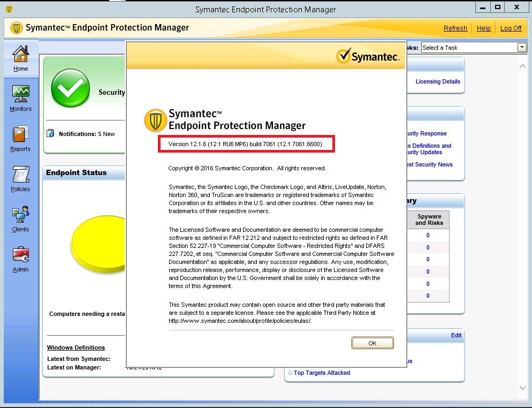Click the scroll down arrow of home page
Image resolution: width=532 pixels, height=408 pixels.
(522, 388)
